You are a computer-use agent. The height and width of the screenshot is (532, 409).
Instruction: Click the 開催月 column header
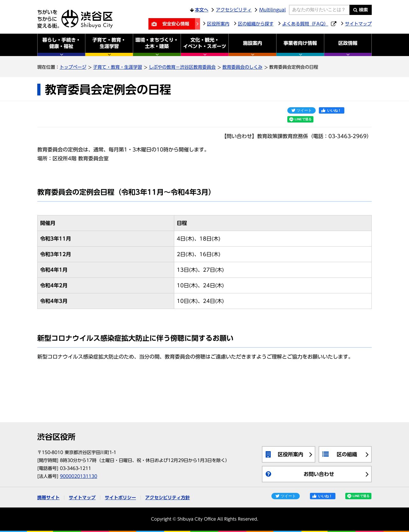click(x=106, y=223)
